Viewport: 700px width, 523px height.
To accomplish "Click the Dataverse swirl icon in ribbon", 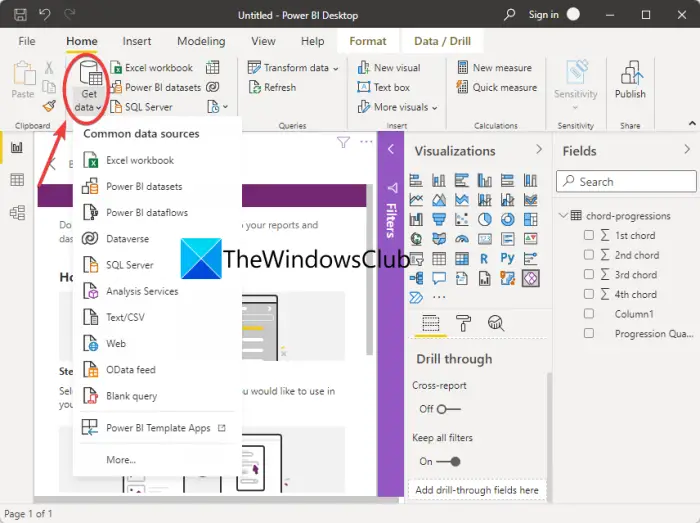I will [x=212, y=87].
